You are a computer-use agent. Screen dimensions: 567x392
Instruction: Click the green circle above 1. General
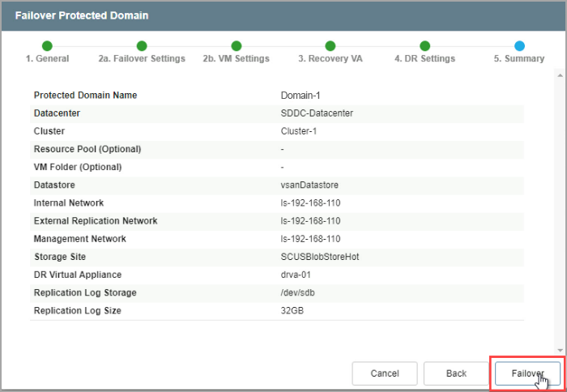pyautogui.click(x=47, y=46)
